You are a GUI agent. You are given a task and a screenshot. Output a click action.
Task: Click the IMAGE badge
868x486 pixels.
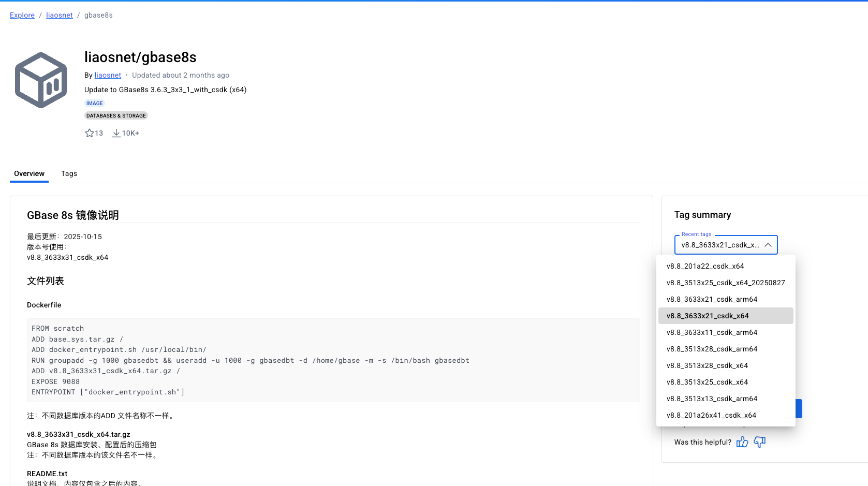(95, 103)
